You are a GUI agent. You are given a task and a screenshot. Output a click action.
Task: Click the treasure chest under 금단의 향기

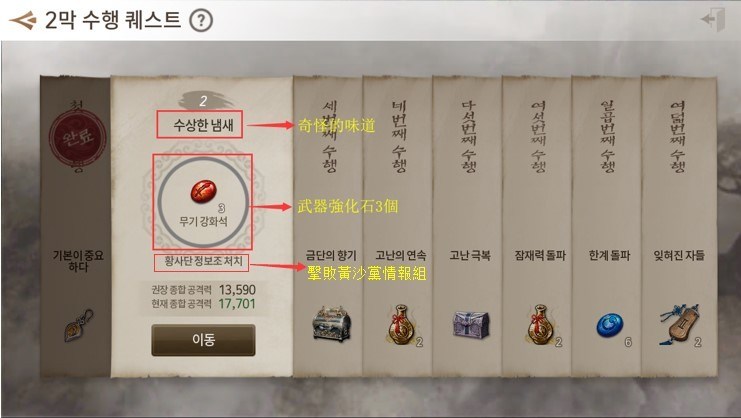tap(331, 324)
